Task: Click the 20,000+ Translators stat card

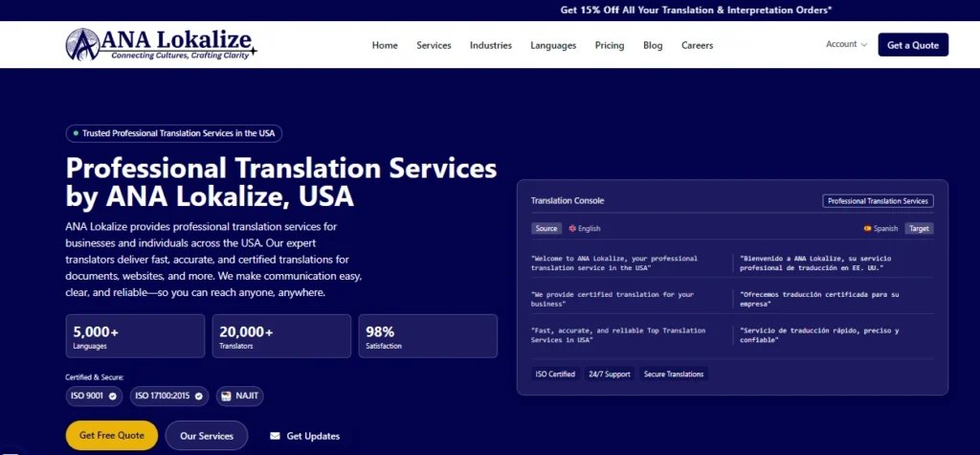Action: 281,336
